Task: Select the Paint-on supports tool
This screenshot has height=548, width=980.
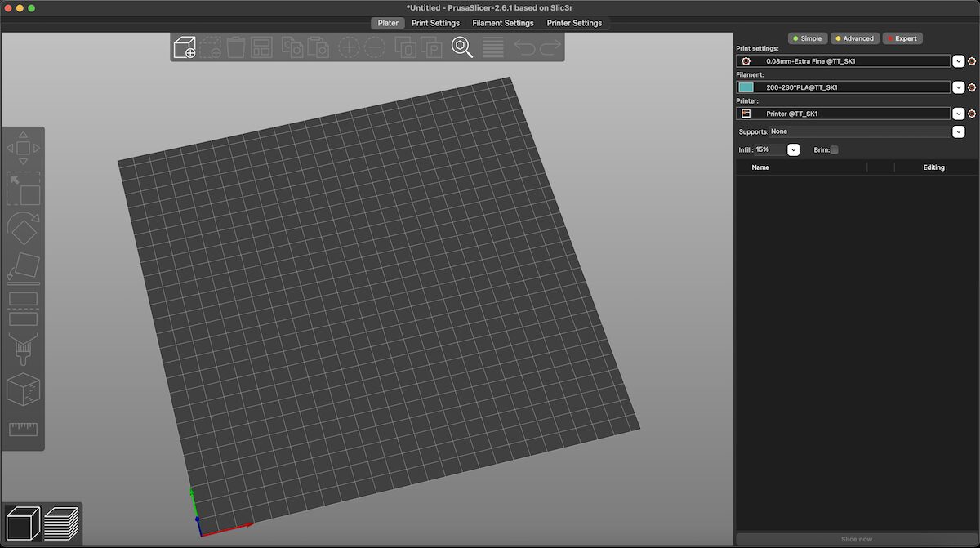Action: click(24, 350)
